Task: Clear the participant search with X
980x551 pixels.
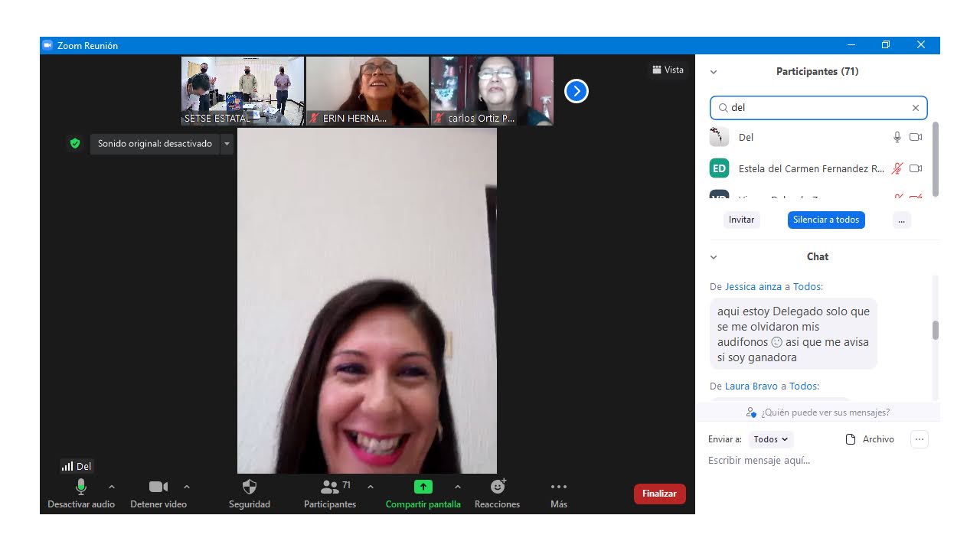Action: pyautogui.click(x=916, y=108)
